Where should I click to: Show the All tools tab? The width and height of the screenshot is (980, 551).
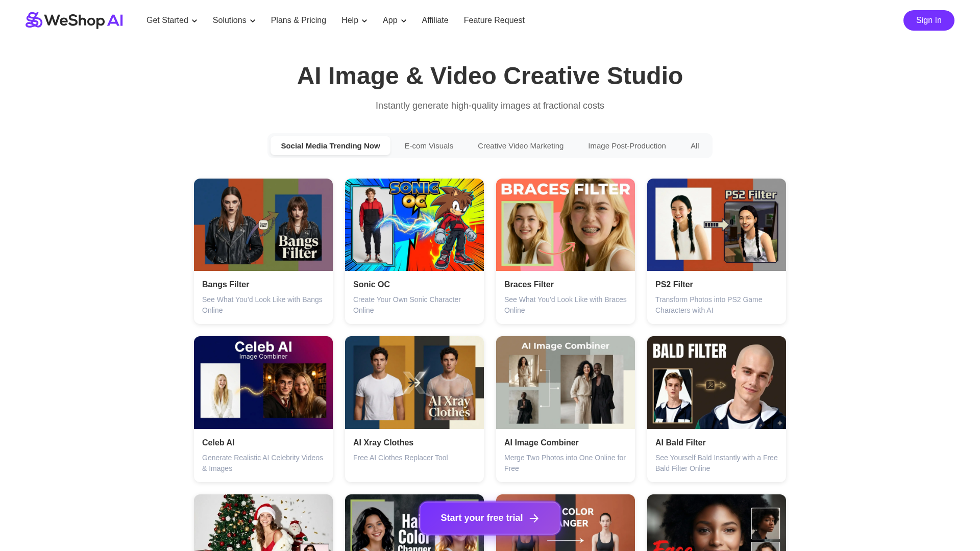point(694,146)
